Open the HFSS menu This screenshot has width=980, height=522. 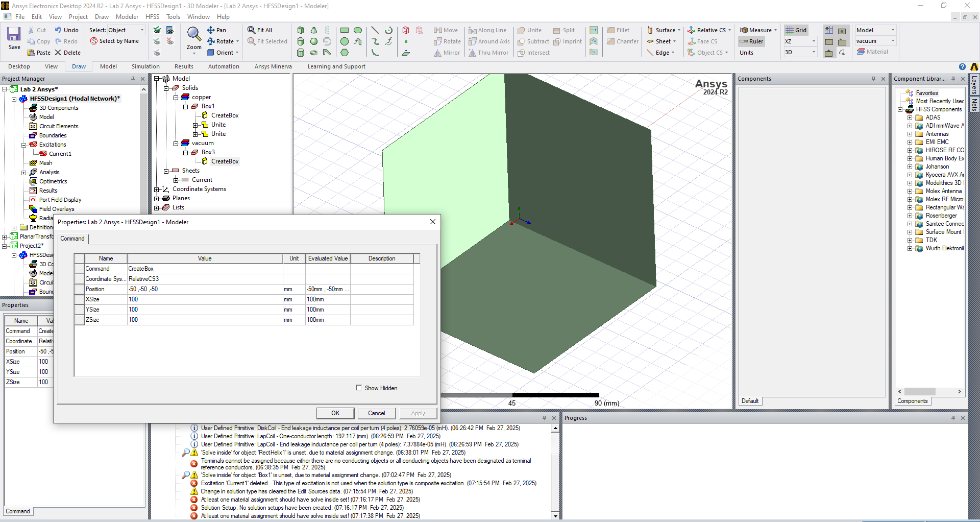152,17
